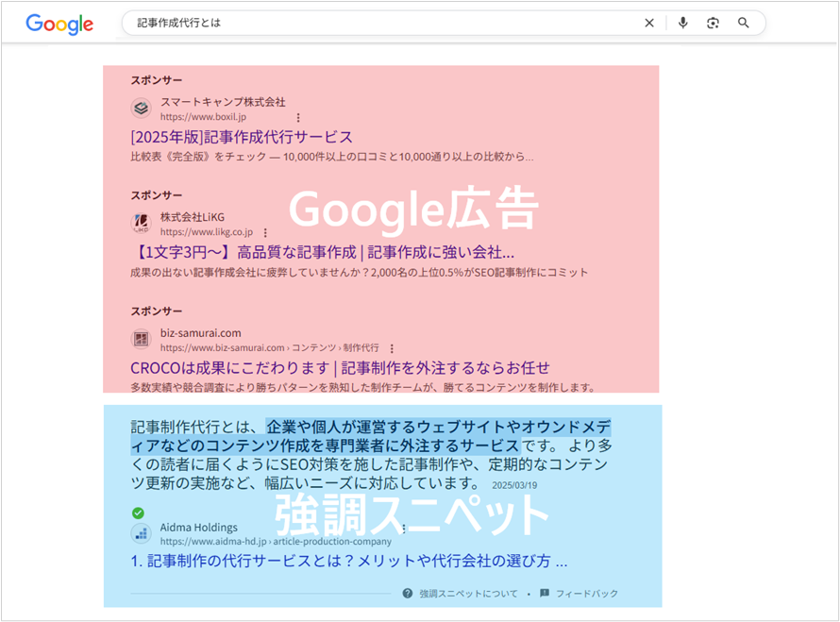Click the question mark help icon
This screenshot has height=622, width=840.
click(408, 593)
